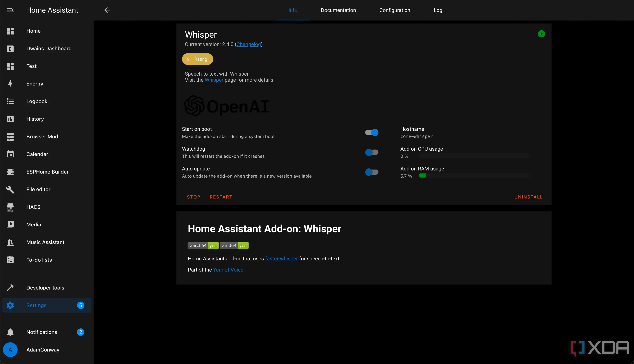
Task: Click the Notifications badge showing 2
Action: coord(81,332)
